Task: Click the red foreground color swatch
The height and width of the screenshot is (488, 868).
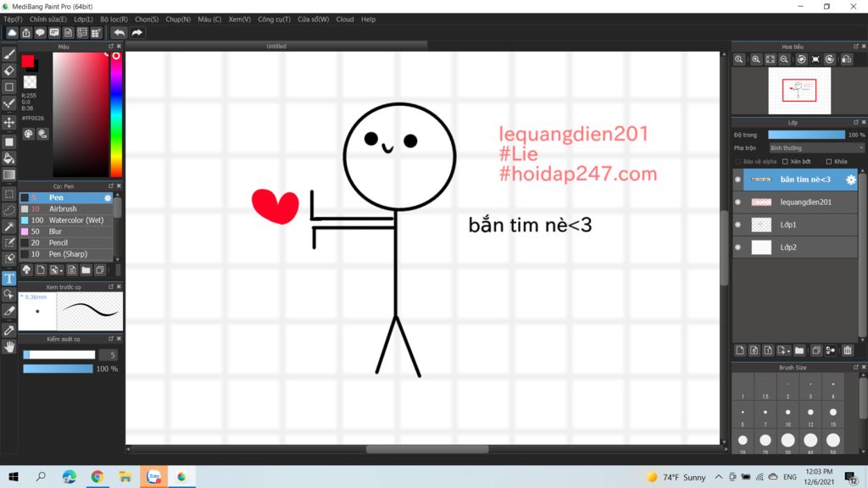Action: coord(28,61)
